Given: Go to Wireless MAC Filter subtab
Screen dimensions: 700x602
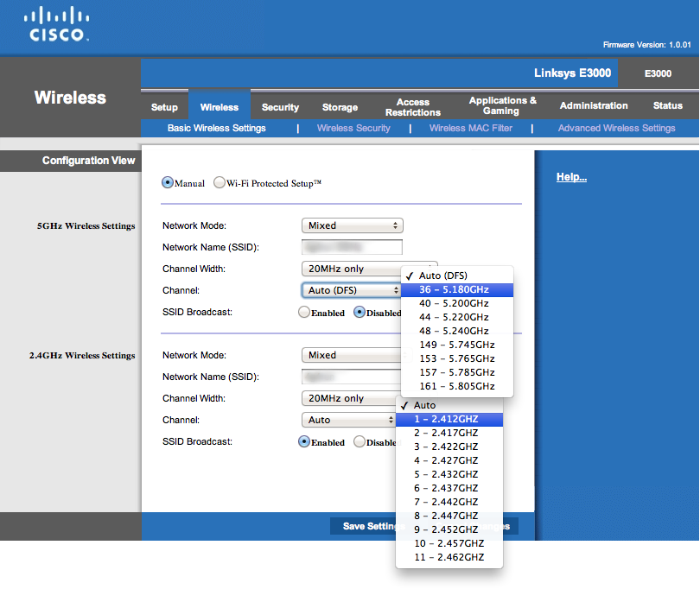Looking at the screenshot, I should pyautogui.click(x=470, y=128).
